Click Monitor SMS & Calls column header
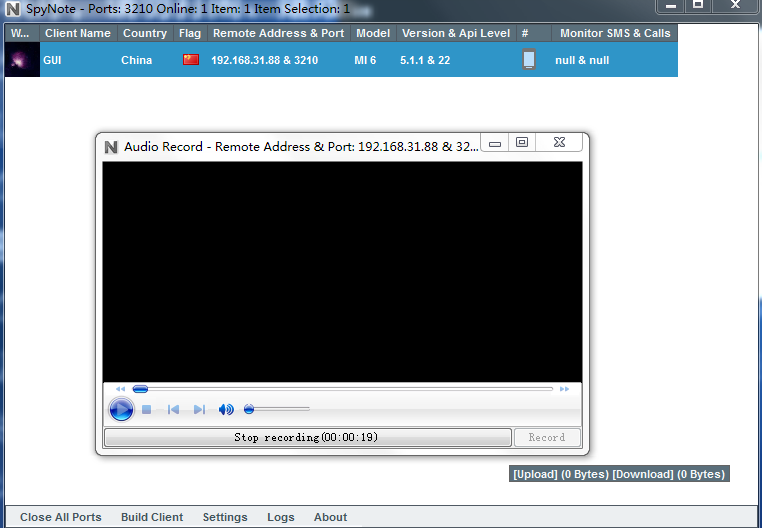The width and height of the screenshot is (762, 528). click(615, 33)
